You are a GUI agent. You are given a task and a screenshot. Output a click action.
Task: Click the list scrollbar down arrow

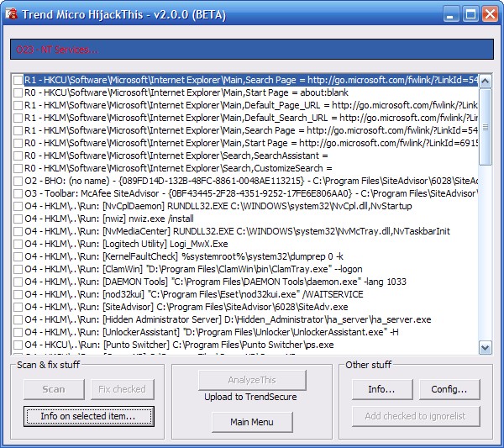coord(485,347)
